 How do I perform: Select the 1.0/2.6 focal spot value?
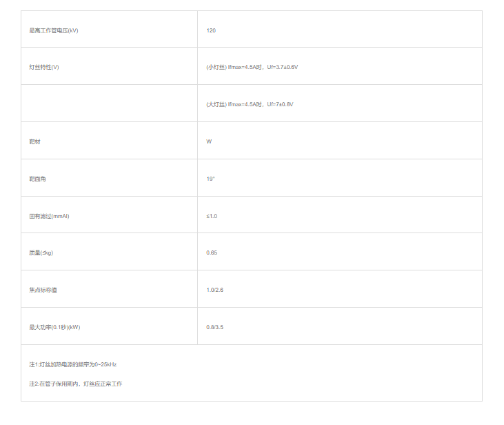(x=214, y=290)
